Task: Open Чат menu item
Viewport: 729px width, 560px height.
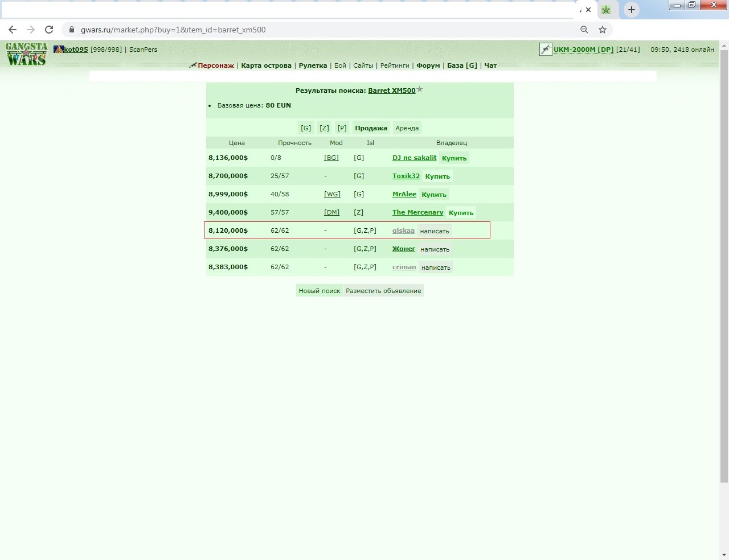Action: point(490,65)
